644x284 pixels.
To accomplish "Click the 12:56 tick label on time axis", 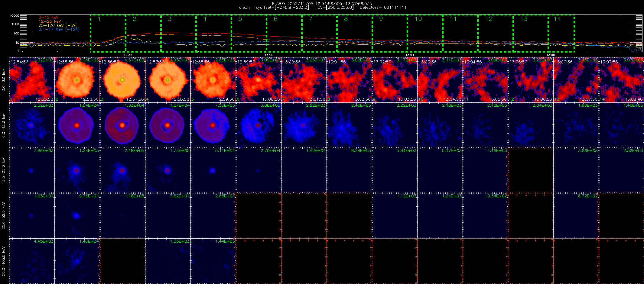I will [128, 55].
